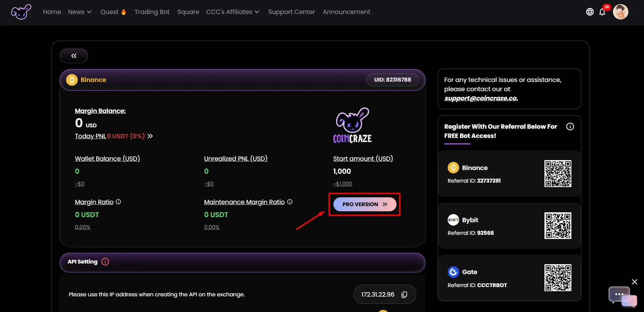The image size is (644, 312).
Task: Click the PRO VERSION button
Action: tap(364, 204)
